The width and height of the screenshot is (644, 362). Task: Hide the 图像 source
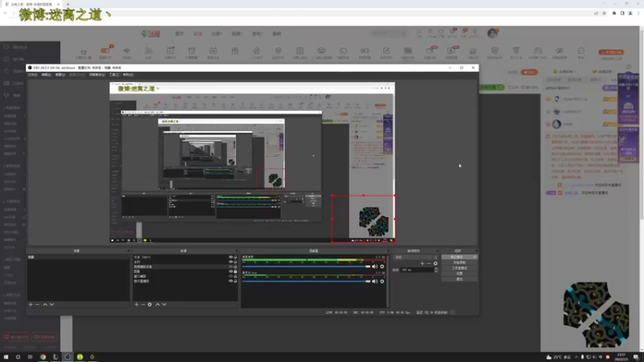coord(231,272)
